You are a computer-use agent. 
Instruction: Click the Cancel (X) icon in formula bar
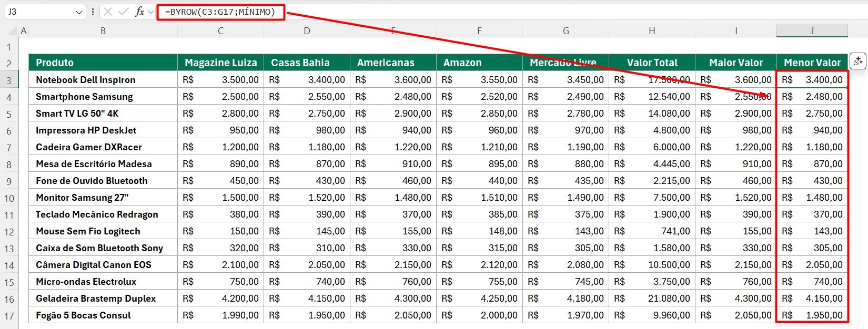pos(108,12)
